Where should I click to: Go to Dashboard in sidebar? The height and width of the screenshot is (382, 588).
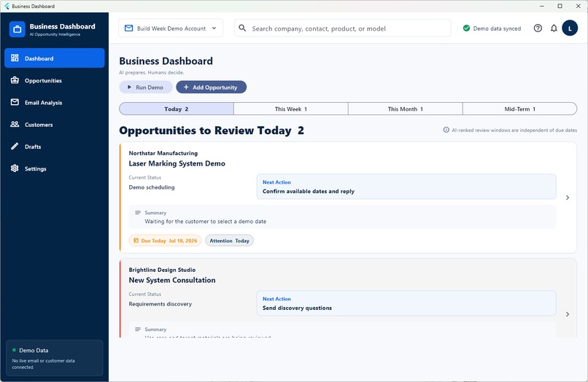[55, 58]
